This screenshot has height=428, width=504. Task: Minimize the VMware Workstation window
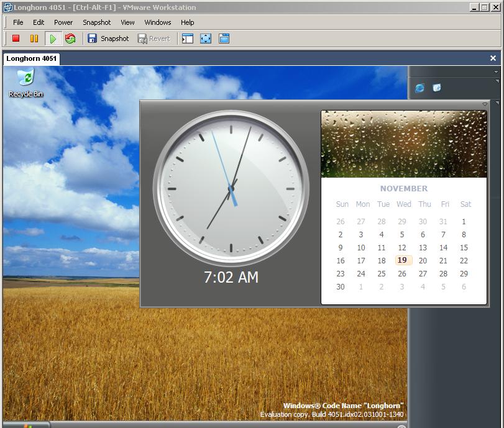coord(474,7)
